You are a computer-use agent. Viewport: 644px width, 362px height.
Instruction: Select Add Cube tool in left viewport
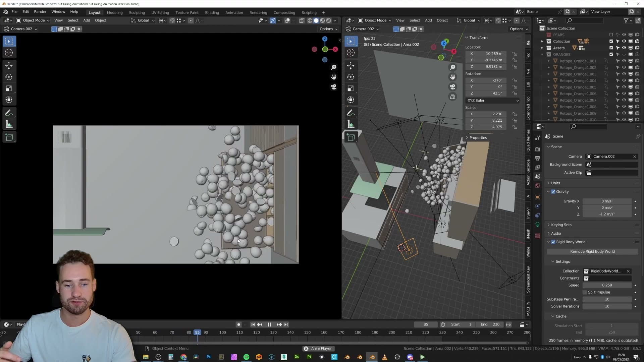coord(9,137)
